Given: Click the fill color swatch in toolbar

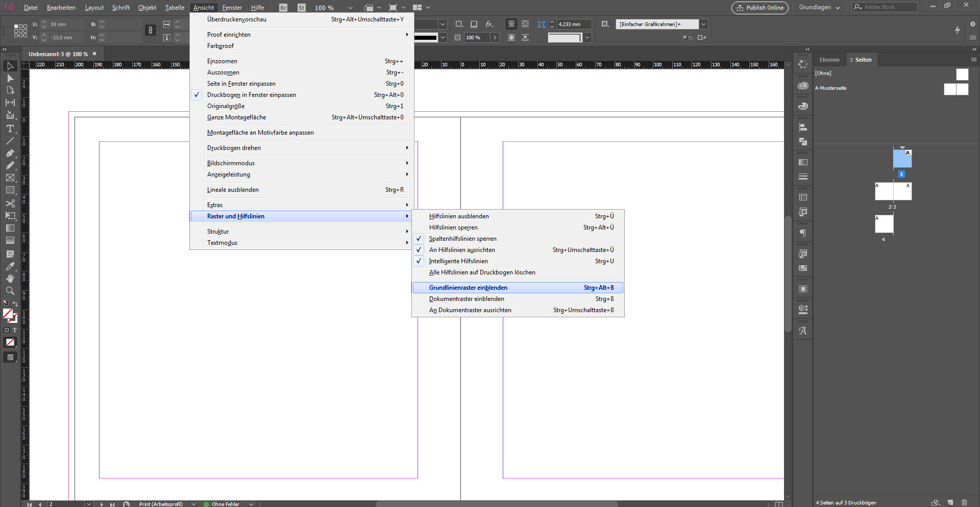Looking at the screenshot, I should 8,314.
